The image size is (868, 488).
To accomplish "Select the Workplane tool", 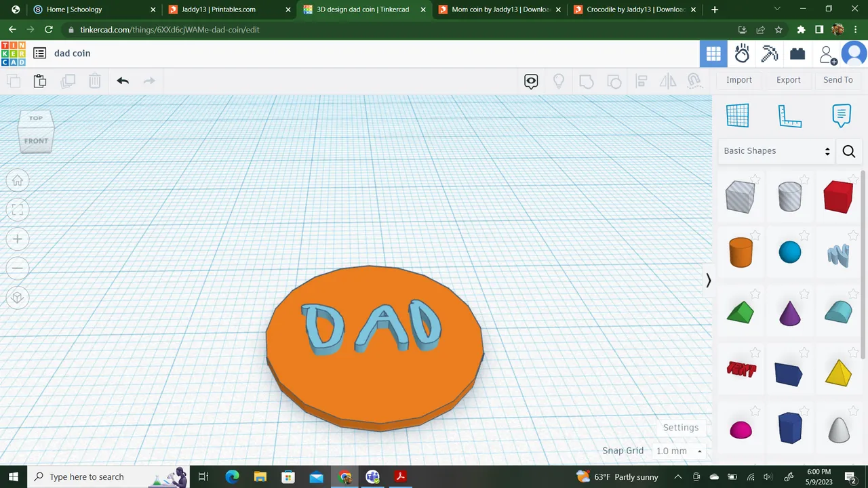I will point(738,115).
